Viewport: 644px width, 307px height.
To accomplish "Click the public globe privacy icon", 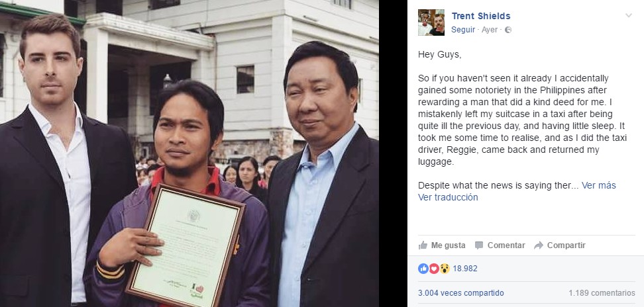I will pos(508,30).
